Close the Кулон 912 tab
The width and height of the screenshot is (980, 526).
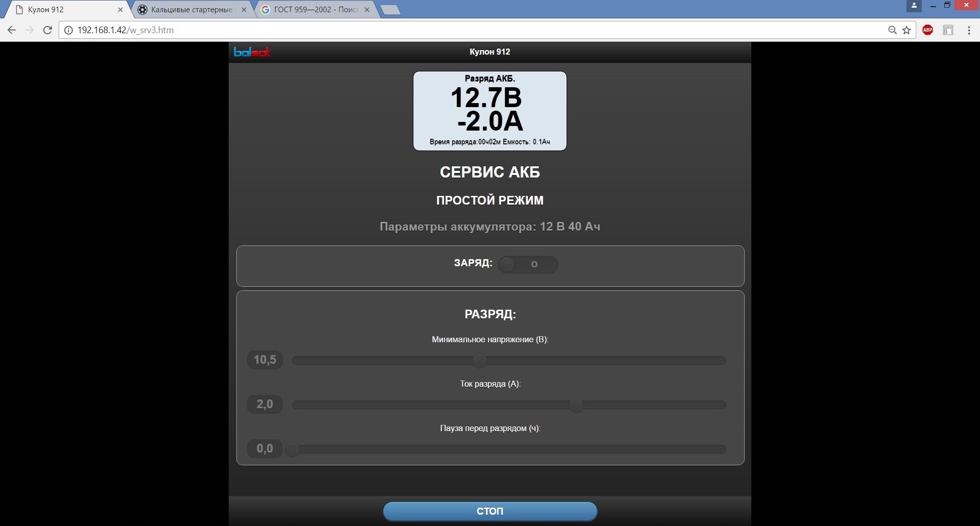120,10
